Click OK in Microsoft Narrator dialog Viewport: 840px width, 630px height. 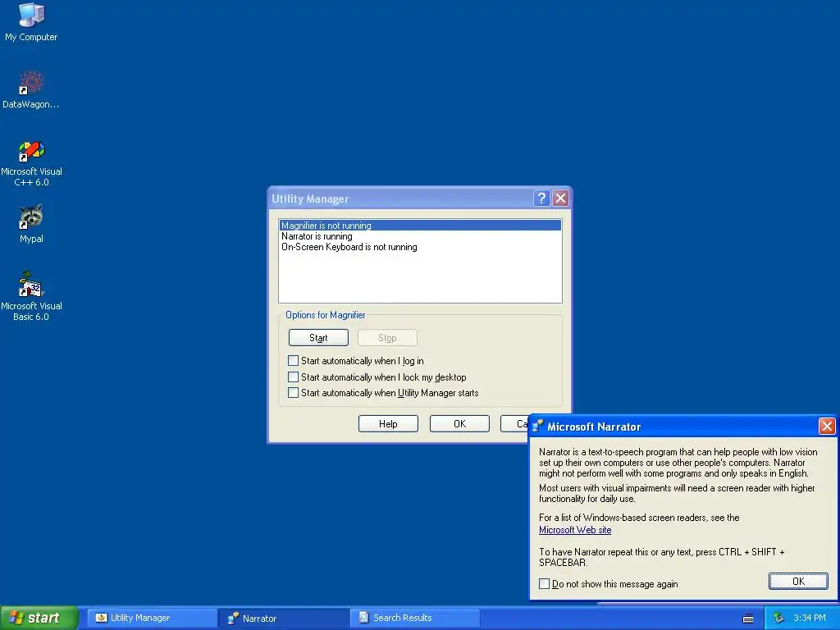798,582
